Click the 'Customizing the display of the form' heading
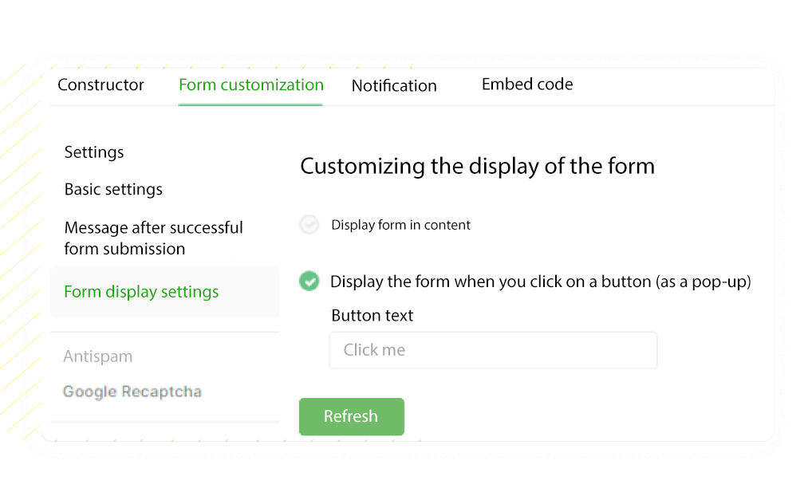The image size is (812, 504). pyautogui.click(x=477, y=166)
